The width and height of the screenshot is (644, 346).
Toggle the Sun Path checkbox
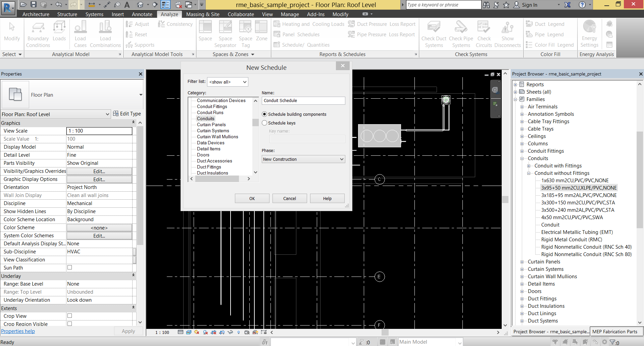pyautogui.click(x=70, y=267)
